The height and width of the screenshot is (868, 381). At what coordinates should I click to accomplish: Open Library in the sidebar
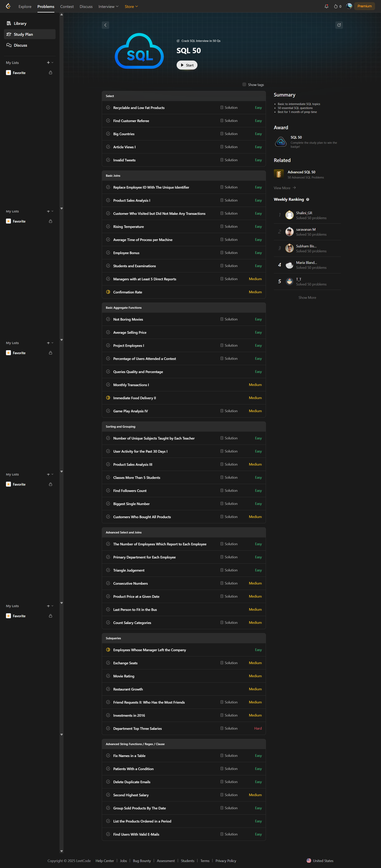pyautogui.click(x=20, y=24)
